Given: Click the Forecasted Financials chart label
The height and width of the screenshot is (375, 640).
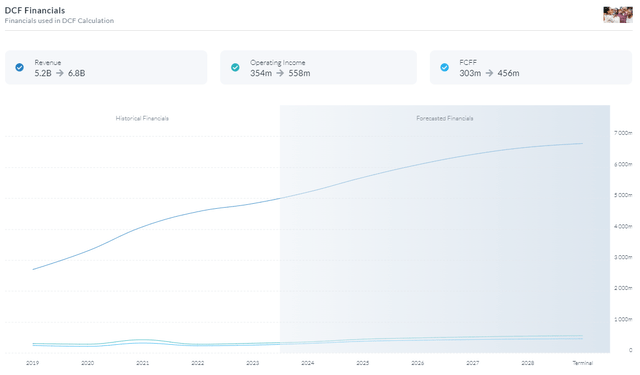Looking at the screenshot, I should [444, 118].
